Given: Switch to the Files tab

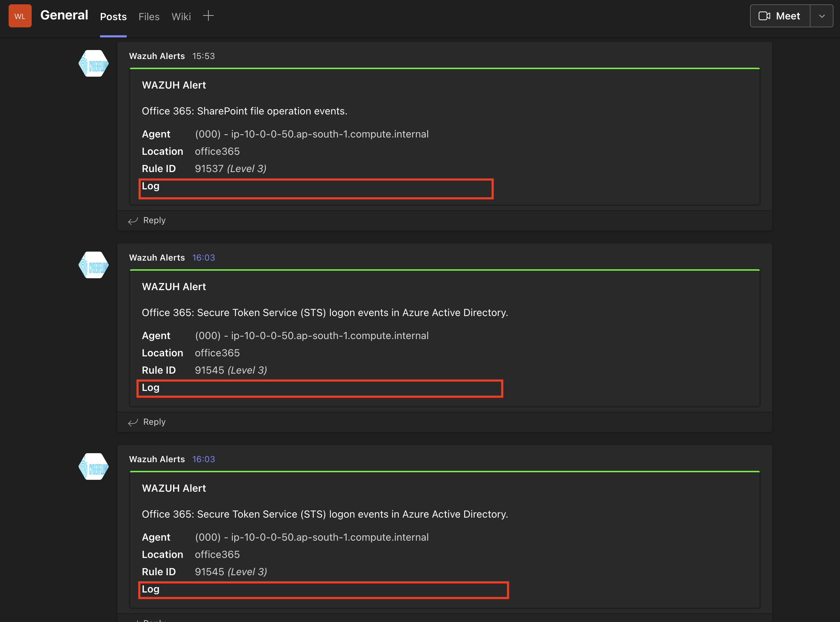Looking at the screenshot, I should click(149, 17).
